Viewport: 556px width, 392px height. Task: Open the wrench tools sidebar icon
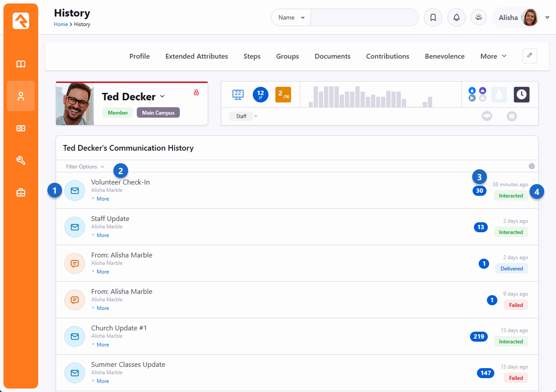21,160
